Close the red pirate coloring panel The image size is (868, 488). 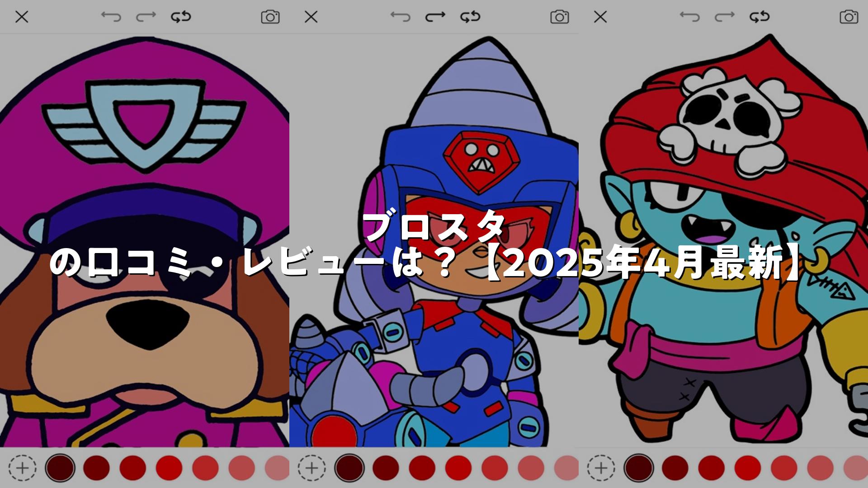click(600, 17)
